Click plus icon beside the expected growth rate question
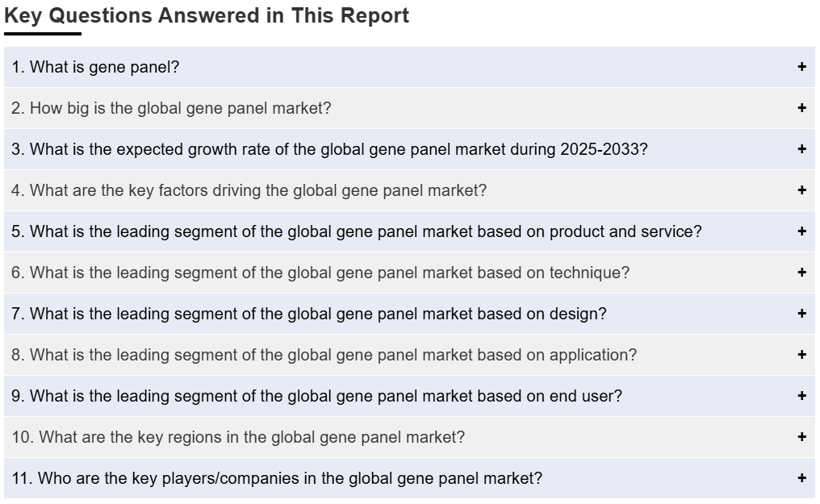Image resolution: width=820 pixels, height=504 pixels. pyautogui.click(x=801, y=149)
